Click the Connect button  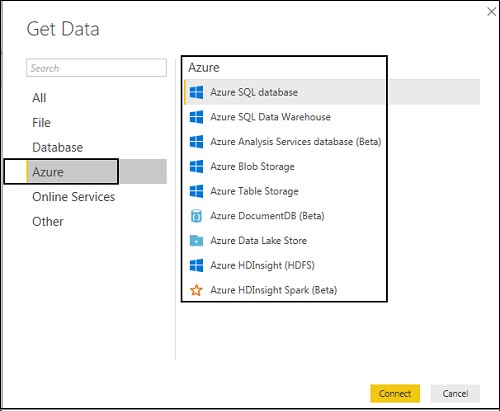[395, 394]
